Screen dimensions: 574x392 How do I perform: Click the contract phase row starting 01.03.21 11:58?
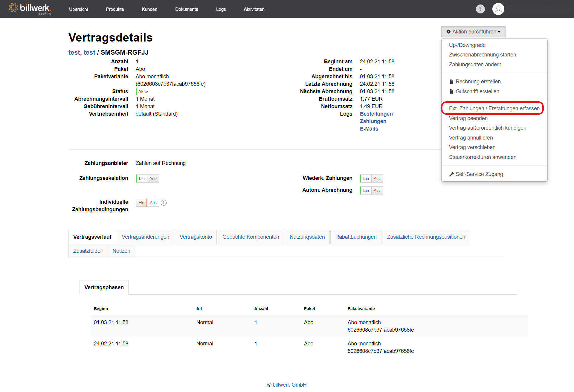tap(309, 326)
